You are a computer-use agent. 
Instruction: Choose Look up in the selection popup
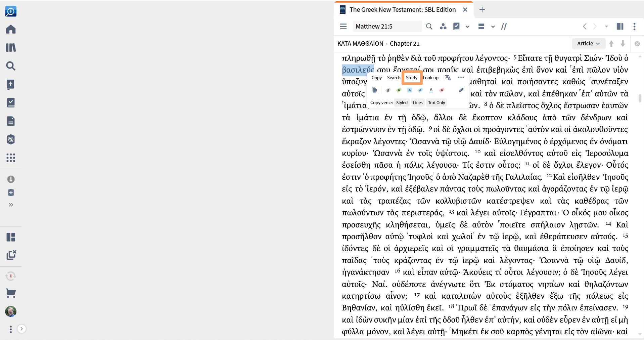[431, 78]
